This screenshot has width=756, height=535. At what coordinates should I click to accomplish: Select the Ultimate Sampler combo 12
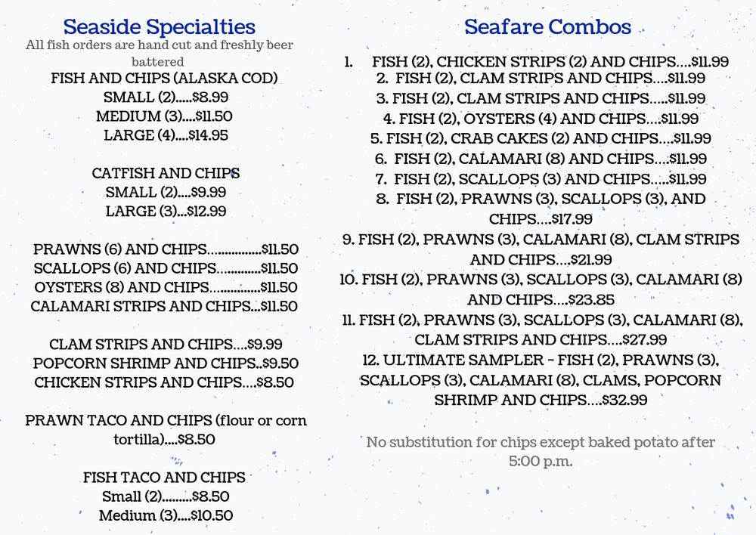pos(540,380)
